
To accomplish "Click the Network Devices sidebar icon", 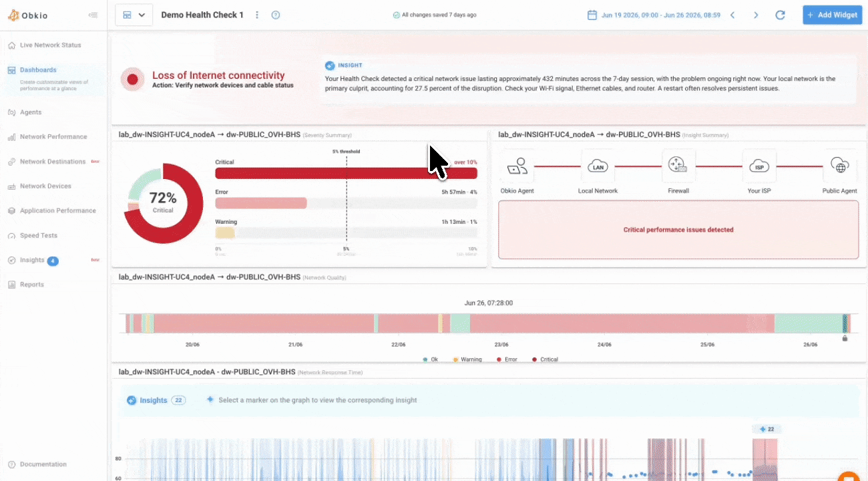I will click(x=11, y=186).
